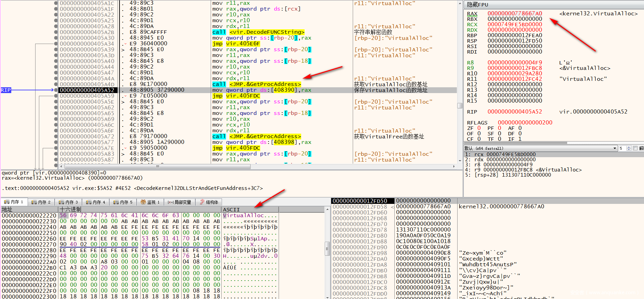This screenshot has width=644, height=299.
Task: Toggle breakpoint bullet at address 0000000000405A72
Action: tap(56, 136)
